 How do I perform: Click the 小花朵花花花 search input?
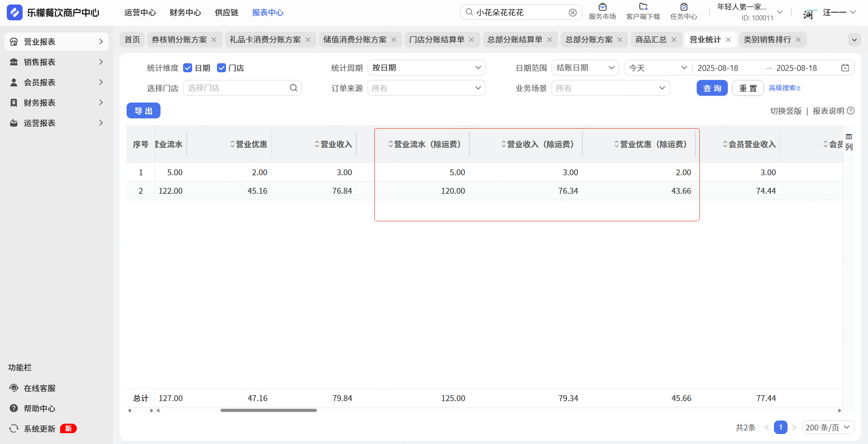[x=521, y=13]
